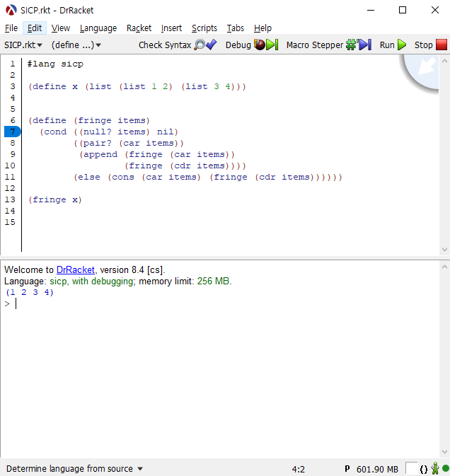Click the running figure status icon

pos(435,468)
